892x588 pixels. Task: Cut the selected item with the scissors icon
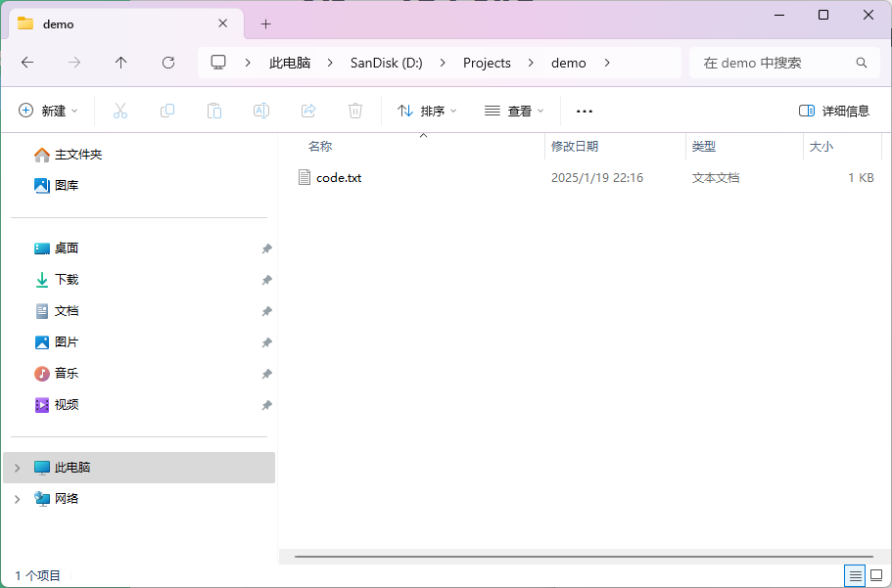(x=119, y=110)
